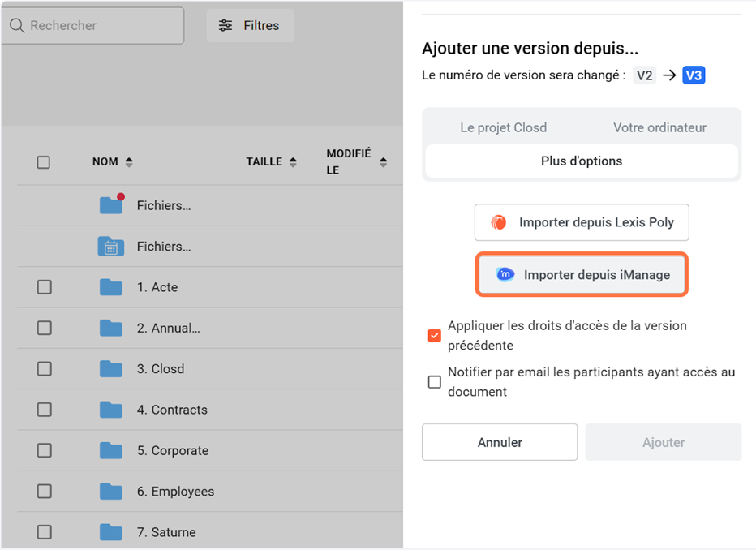Viewport: 756px width, 550px height.
Task: Click Importer depuis iManage button
Action: coord(582,275)
